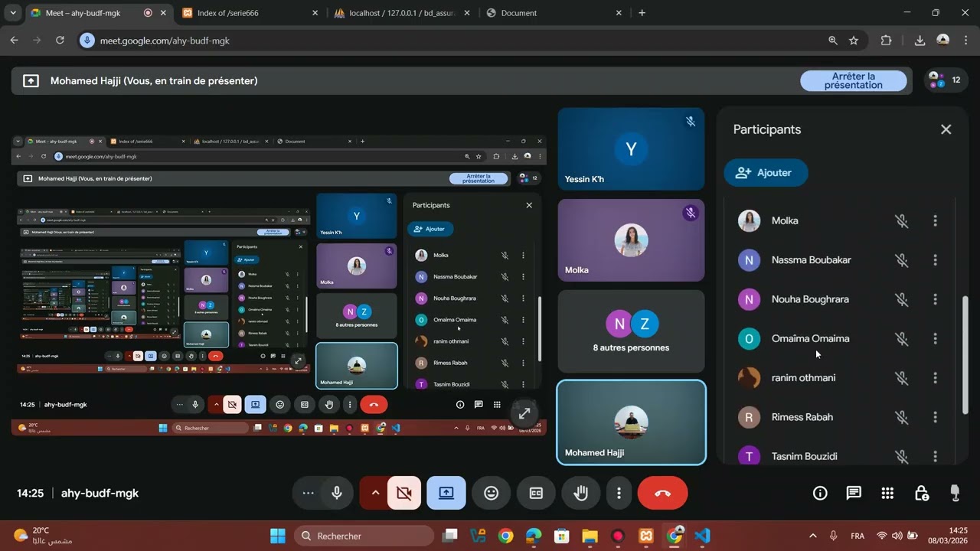
Task: Select the Yessin K'h video tile
Action: [x=631, y=149]
